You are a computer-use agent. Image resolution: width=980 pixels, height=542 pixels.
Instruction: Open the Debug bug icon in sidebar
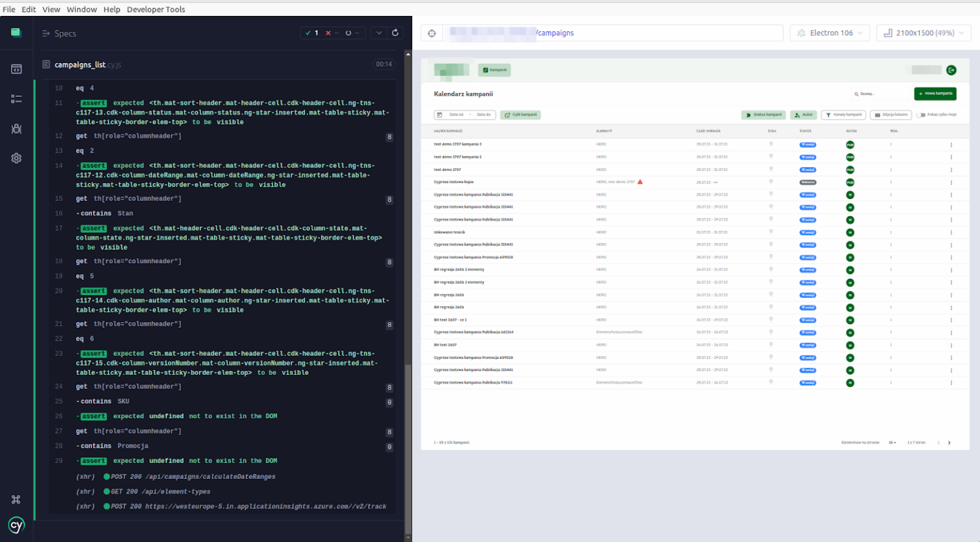(17, 129)
